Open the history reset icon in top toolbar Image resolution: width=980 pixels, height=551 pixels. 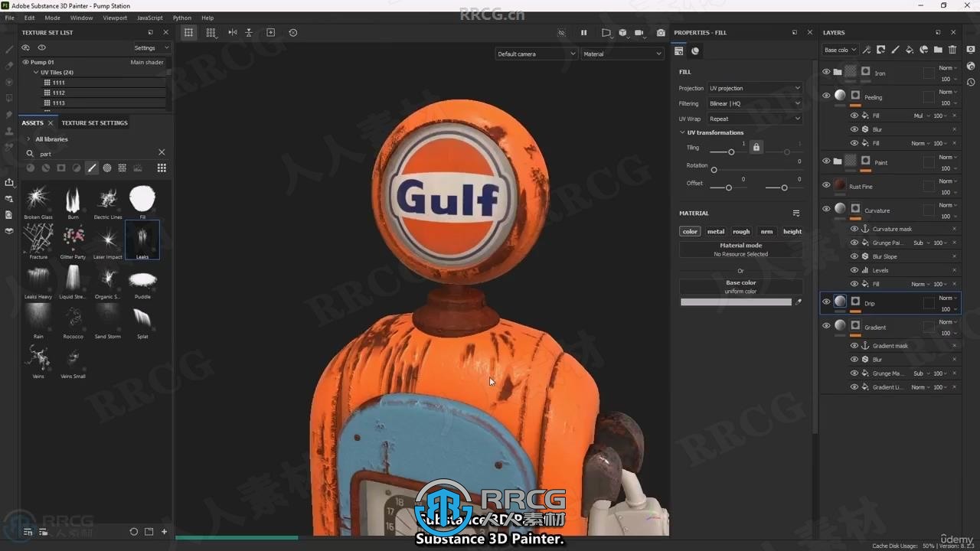pyautogui.click(x=292, y=33)
